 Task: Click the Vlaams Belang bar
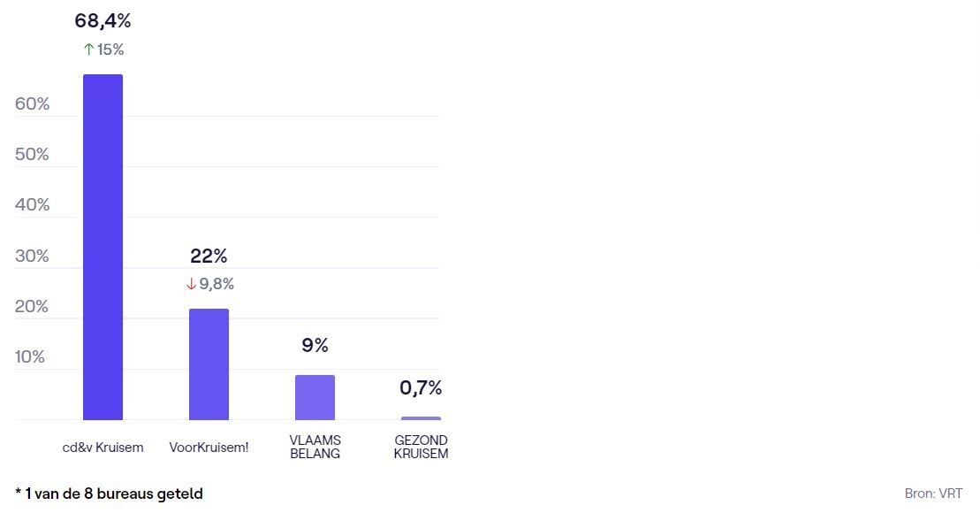[315, 397]
